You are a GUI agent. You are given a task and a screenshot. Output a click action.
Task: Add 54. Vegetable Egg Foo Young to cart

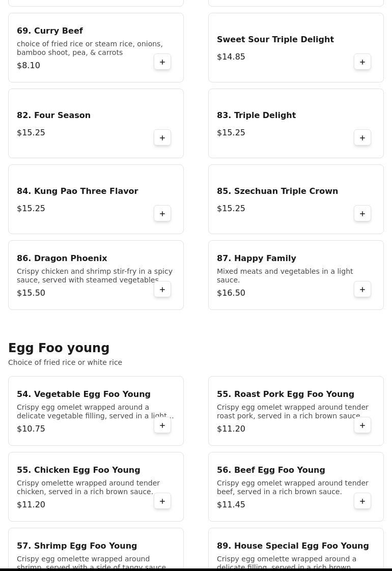[x=162, y=425]
